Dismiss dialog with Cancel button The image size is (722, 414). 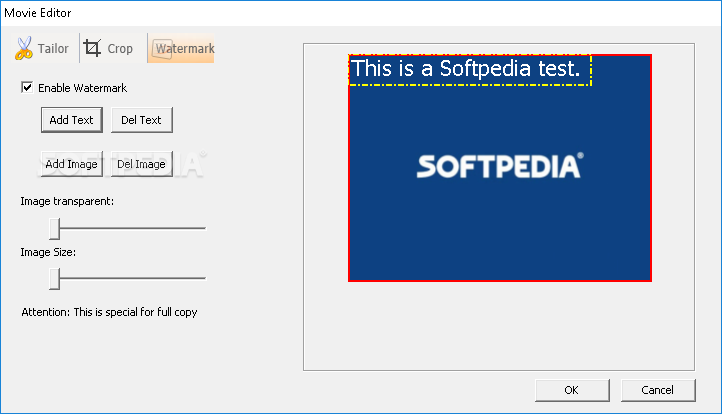[x=658, y=390]
